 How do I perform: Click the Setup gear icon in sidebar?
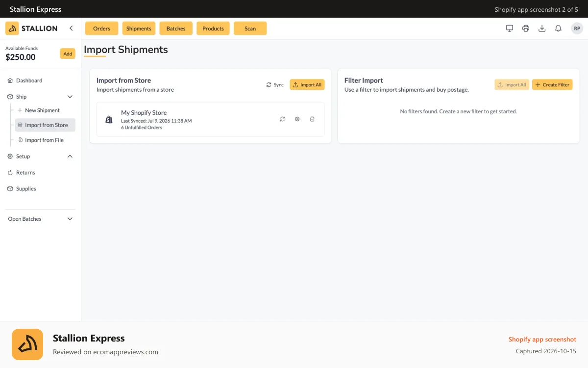pyautogui.click(x=10, y=157)
